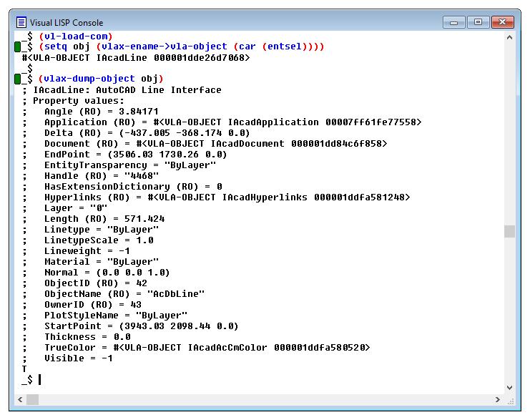Click 'OwnerID (RO) = 43' line
The height and width of the screenshot is (420, 530).
click(x=93, y=305)
